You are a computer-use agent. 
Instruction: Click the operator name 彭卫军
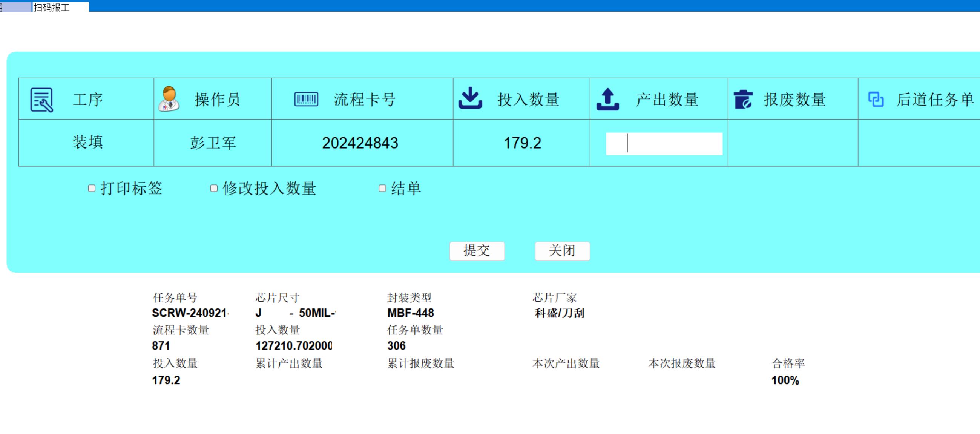click(213, 143)
